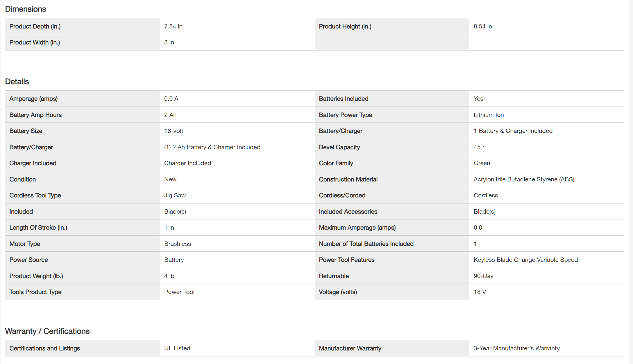Click the Brushless motor type value
633x364 pixels.
(177, 244)
